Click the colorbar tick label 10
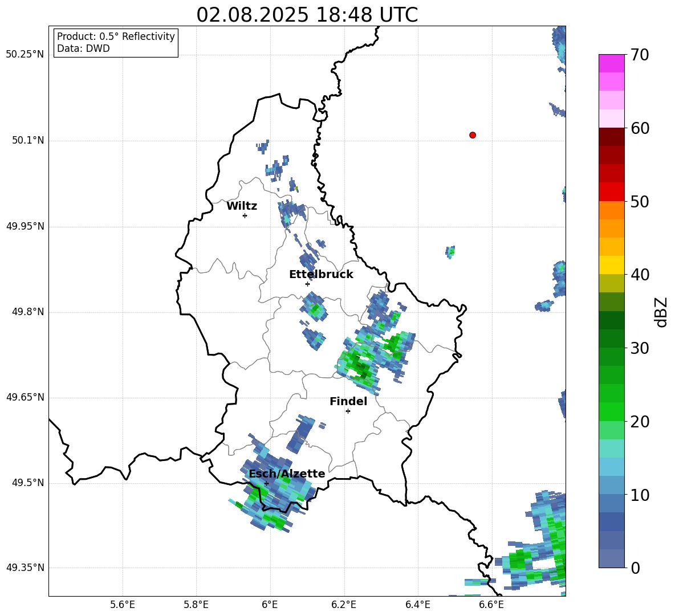 pyautogui.click(x=640, y=495)
